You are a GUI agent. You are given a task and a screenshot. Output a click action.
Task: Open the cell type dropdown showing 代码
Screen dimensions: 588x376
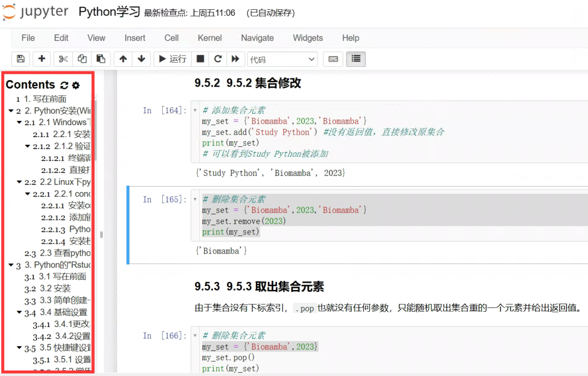[x=282, y=59]
